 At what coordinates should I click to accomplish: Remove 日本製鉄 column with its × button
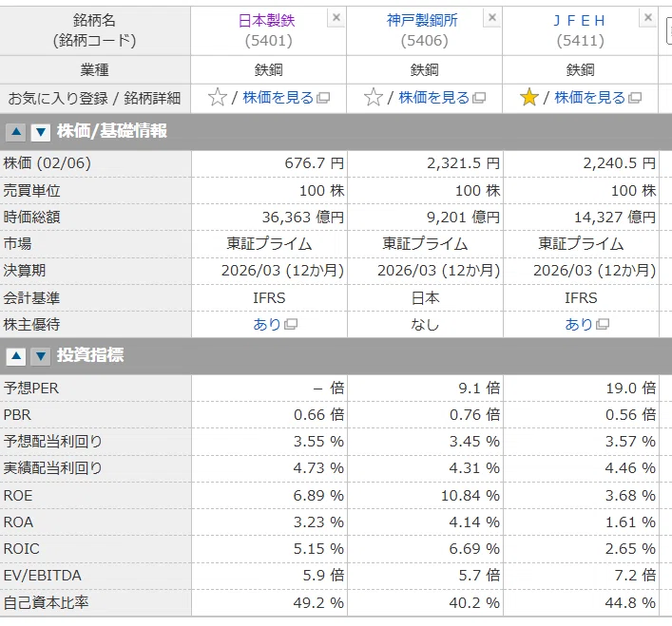click(x=336, y=18)
